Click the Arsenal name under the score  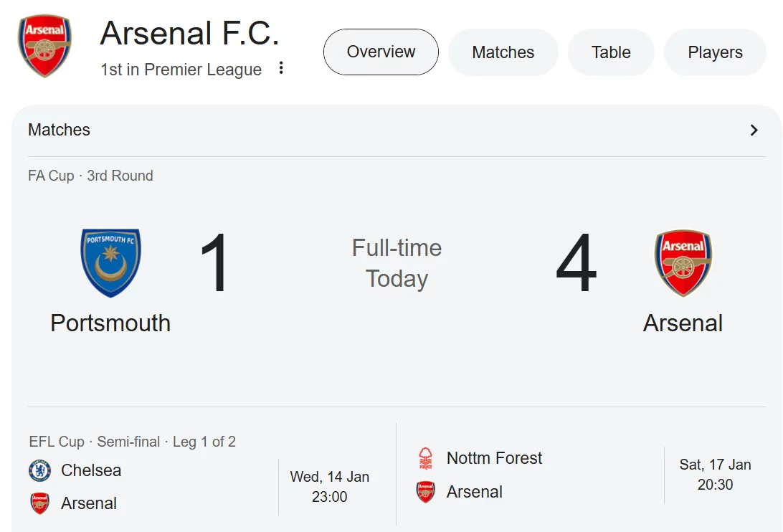pyautogui.click(x=683, y=323)
